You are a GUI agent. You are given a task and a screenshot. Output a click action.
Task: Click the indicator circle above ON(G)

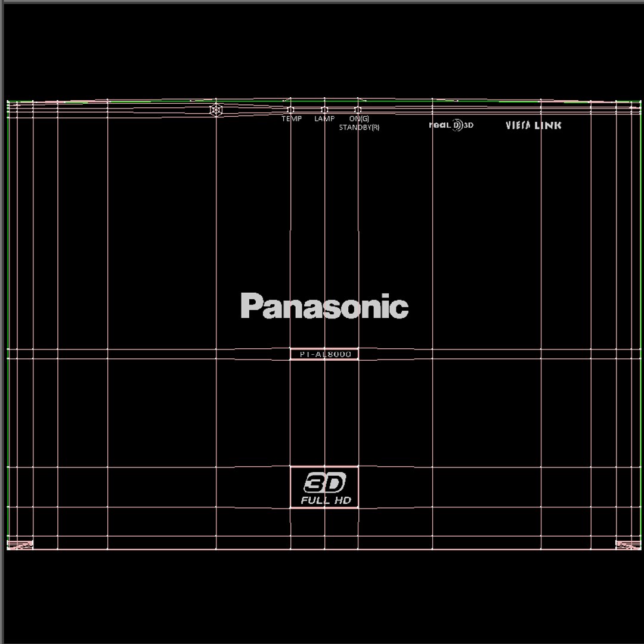pos(358,110)
